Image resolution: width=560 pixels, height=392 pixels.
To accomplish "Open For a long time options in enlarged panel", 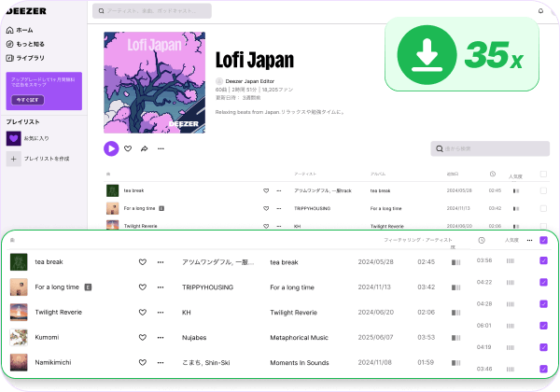I will pyautogui.click(x=161, y=287).
